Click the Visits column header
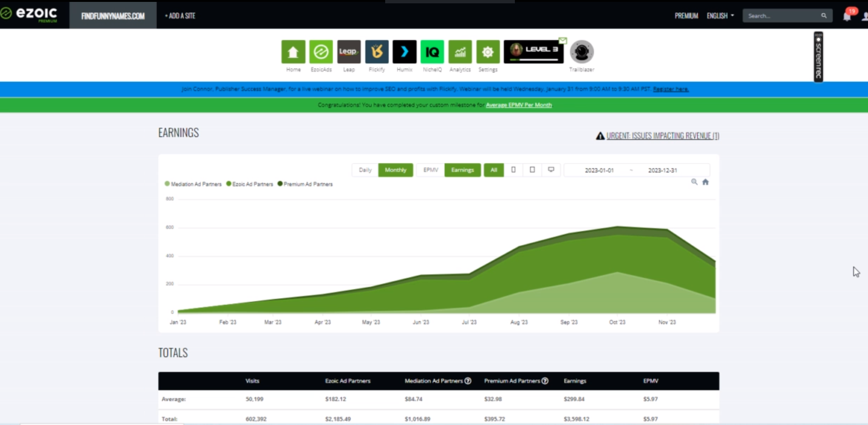This screenshot has width=868, height=425. click(252, 381)
